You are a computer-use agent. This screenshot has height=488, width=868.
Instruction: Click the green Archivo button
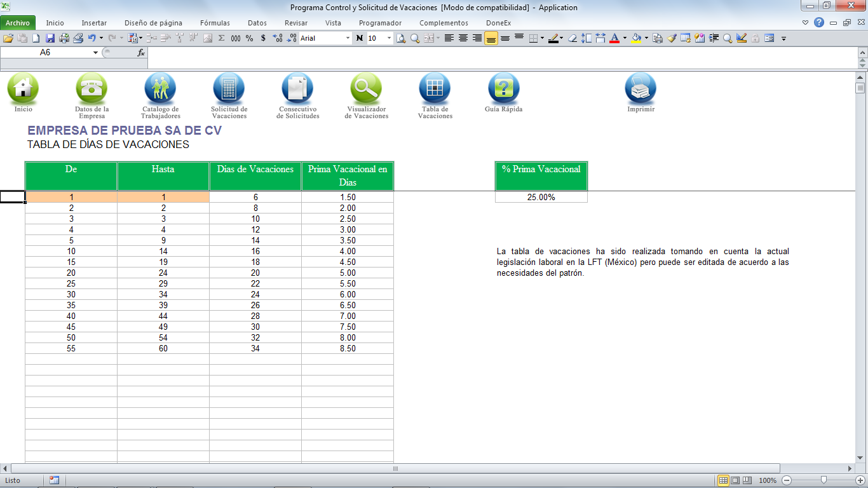click(18, 23)
